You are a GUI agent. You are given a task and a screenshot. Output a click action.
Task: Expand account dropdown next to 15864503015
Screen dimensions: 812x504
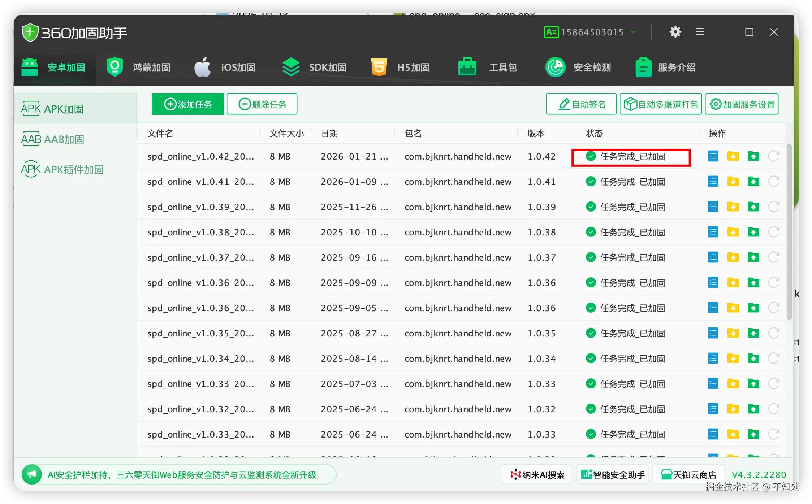(634, 32)
